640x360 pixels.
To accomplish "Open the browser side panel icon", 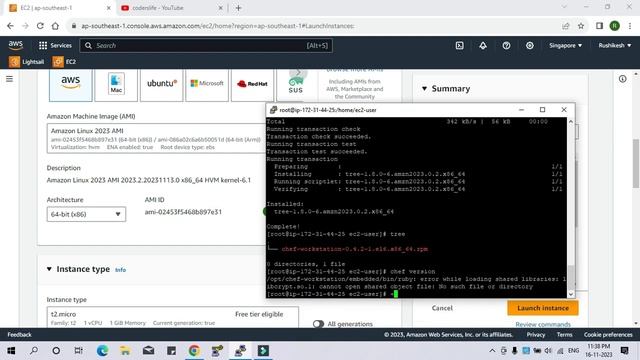I will click(599, 26).
